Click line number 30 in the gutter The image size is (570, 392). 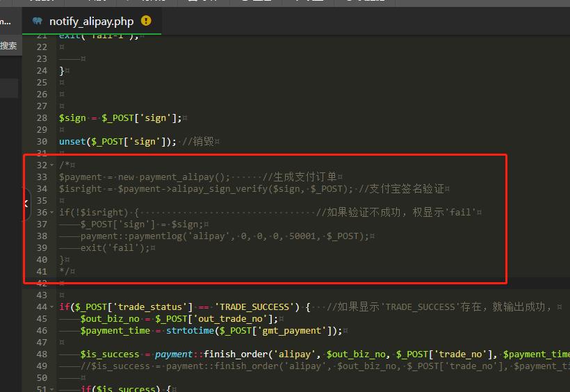pos(42,141)
